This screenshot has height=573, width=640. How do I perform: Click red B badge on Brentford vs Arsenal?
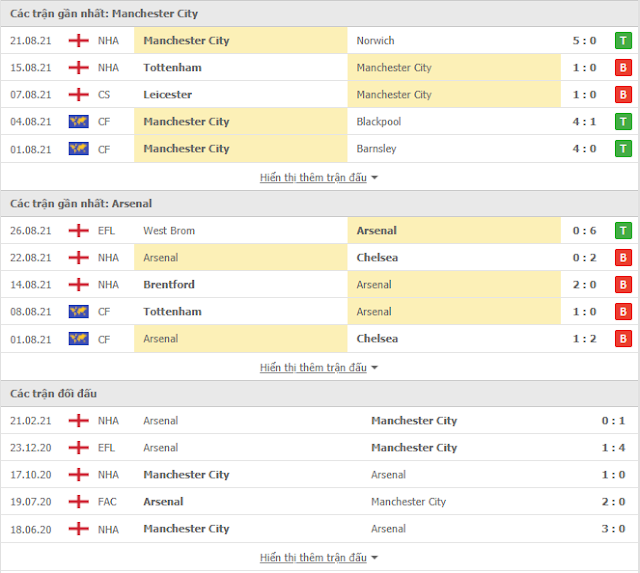(623, 284)
